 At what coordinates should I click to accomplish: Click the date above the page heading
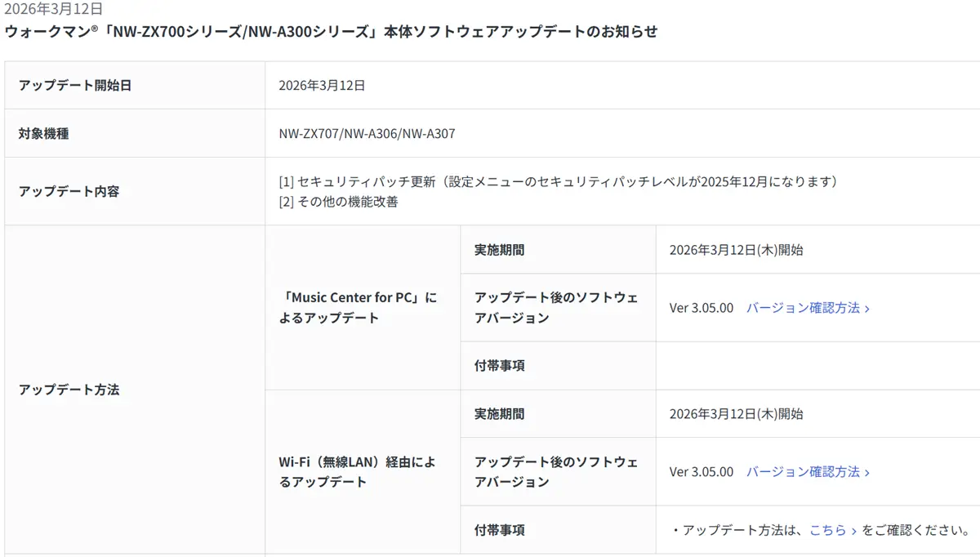click(x=54, y=10)
